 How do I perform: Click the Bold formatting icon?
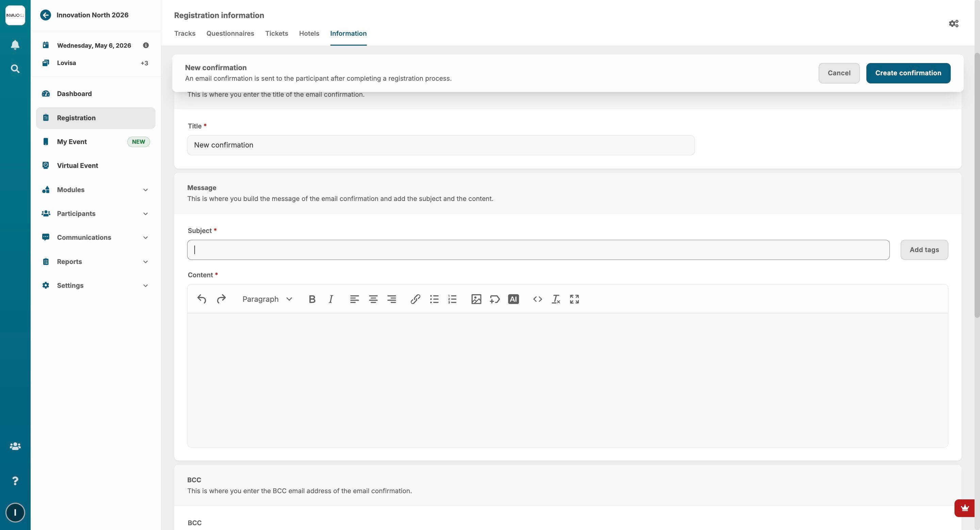[x=312, y=299]
